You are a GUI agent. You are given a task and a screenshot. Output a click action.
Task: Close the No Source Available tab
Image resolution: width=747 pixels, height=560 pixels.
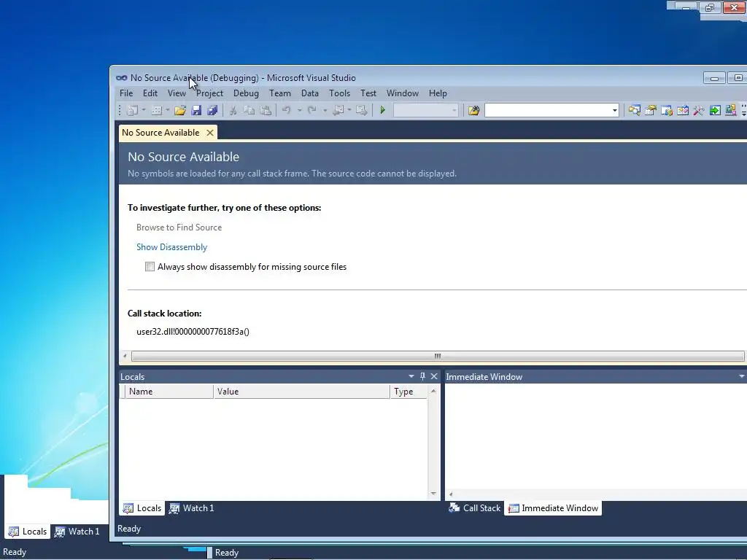(x=209, y=133)
